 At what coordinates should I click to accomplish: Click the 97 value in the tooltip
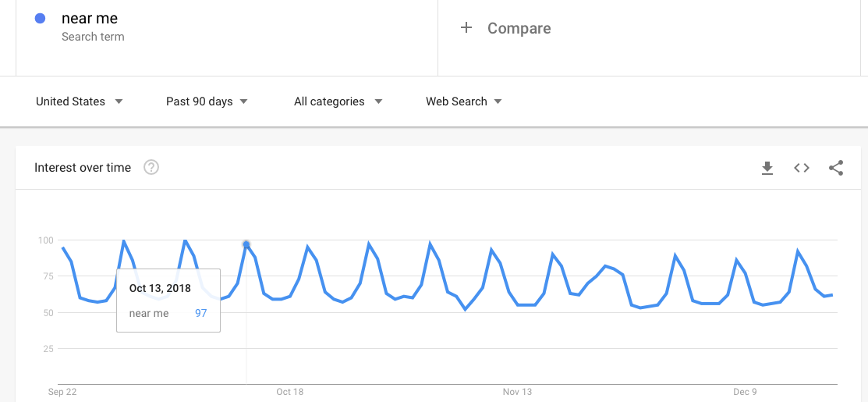pyautogui.click(x=200, y=314)
